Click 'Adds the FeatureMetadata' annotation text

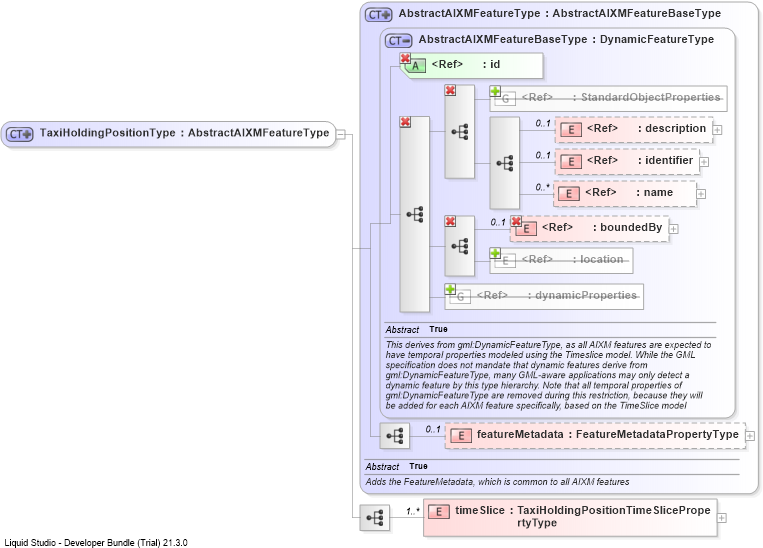coord(497,482)
